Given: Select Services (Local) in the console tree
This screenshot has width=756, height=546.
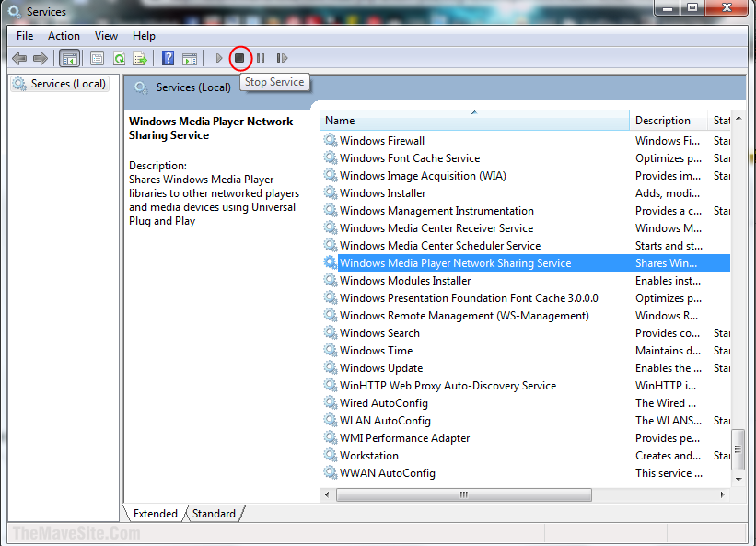Looking at the screenshot, I should (59, 84).
